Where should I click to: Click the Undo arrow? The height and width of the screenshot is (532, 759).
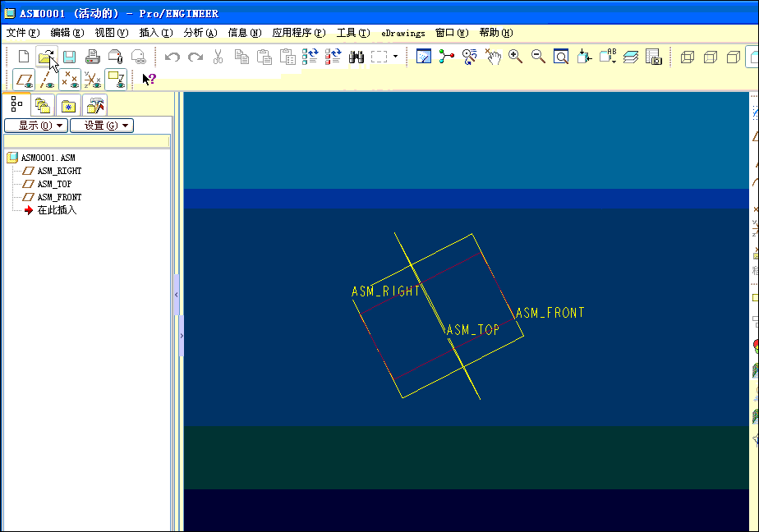172,57
